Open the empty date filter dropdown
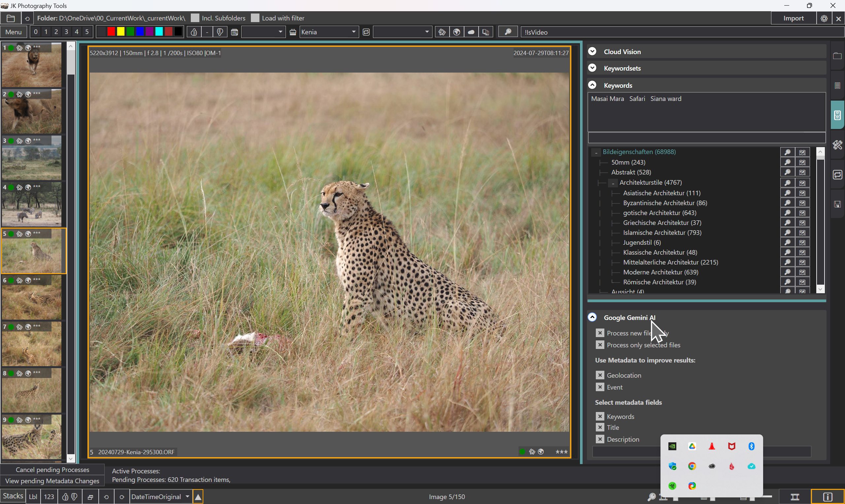The height and width of the screenshot is (504, 845). (x=263, y=32)
